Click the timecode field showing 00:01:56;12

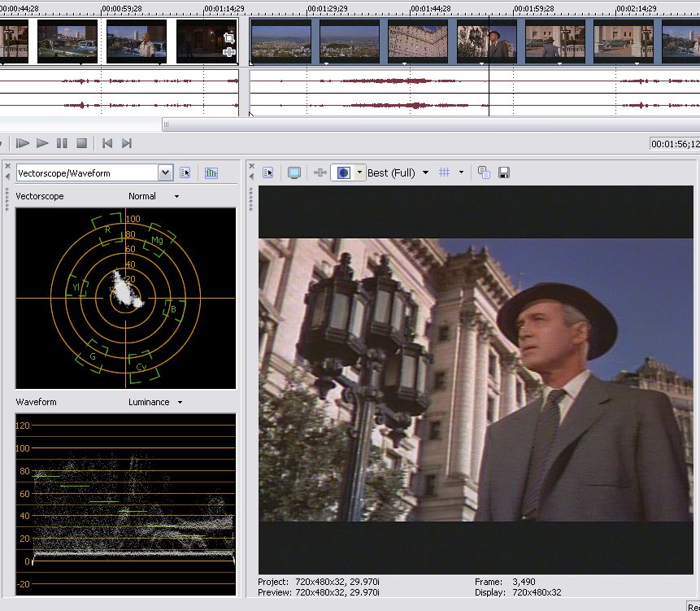click(675, 144)
